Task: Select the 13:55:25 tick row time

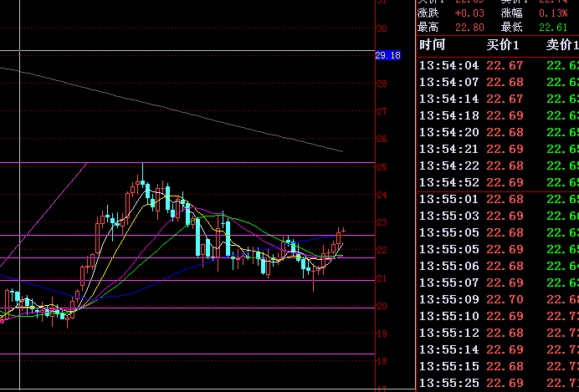Action: click(x=449, y=383)
